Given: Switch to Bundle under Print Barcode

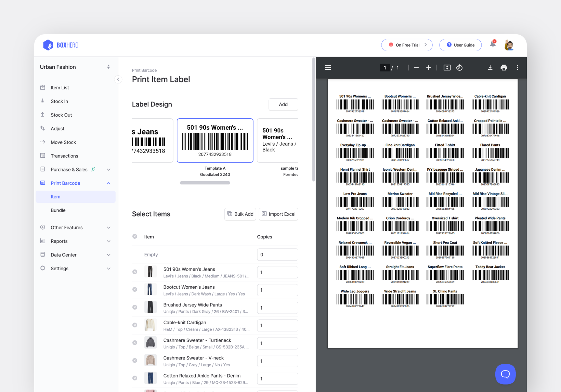Looking at the screenshot, I should pos(58,210).
